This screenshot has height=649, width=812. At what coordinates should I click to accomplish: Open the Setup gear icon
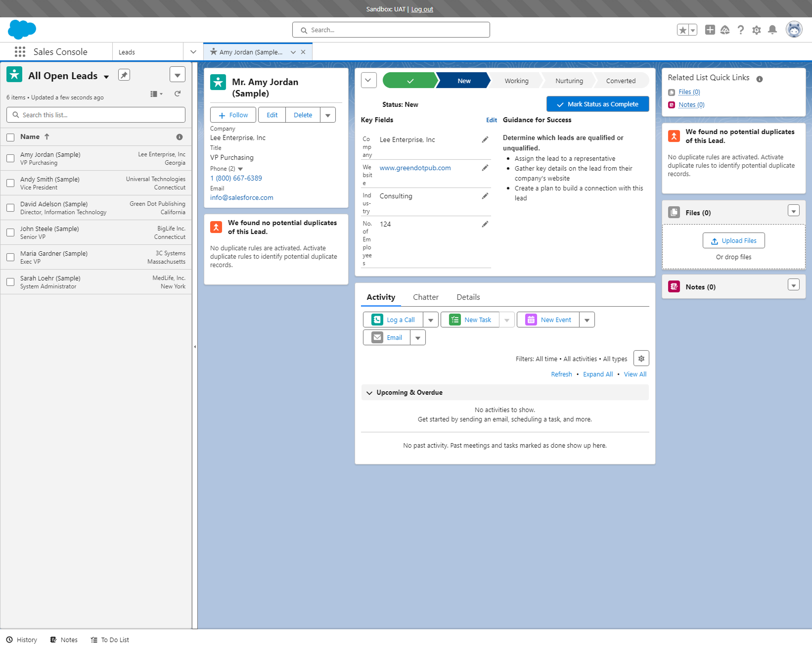click(756, 30)
